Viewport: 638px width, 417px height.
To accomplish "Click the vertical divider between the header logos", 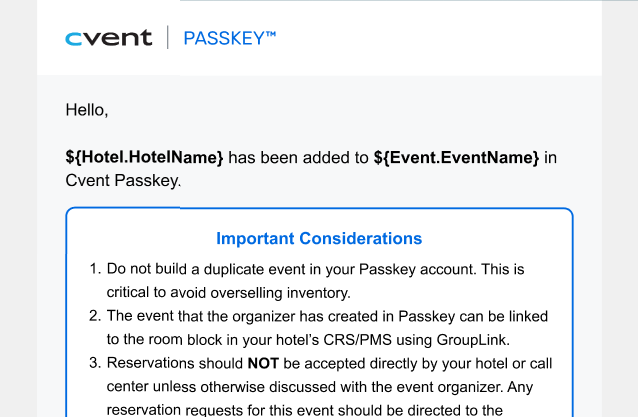I will pyautogui.click(x=168, y=37).
